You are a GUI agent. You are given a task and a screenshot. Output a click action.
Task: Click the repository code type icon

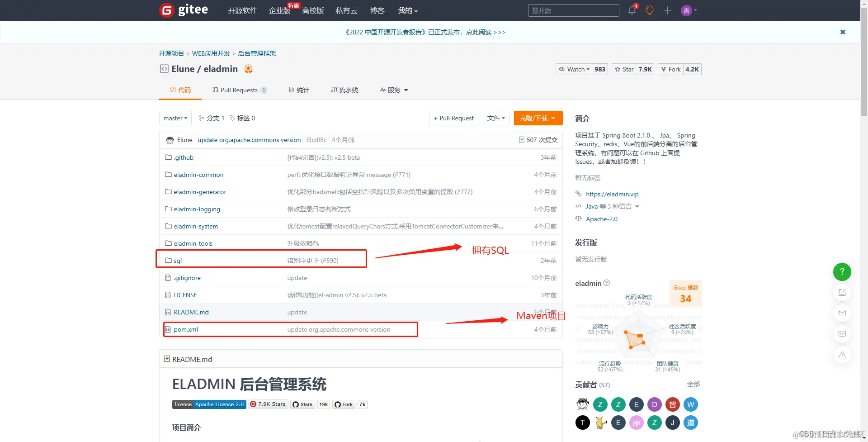click(164, 69)
